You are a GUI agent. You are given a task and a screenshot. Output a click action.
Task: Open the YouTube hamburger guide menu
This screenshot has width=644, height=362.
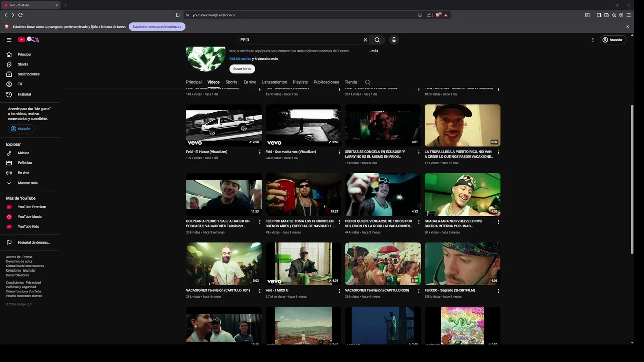click(9, 40)
